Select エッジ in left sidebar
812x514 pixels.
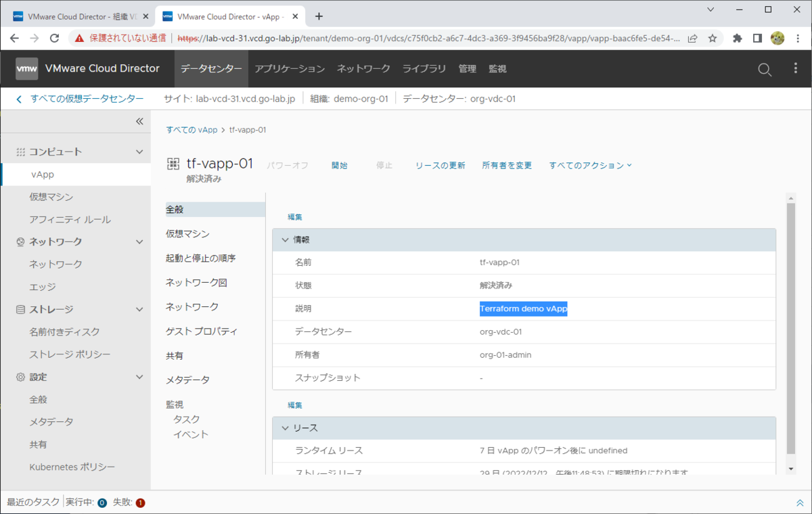43,287
